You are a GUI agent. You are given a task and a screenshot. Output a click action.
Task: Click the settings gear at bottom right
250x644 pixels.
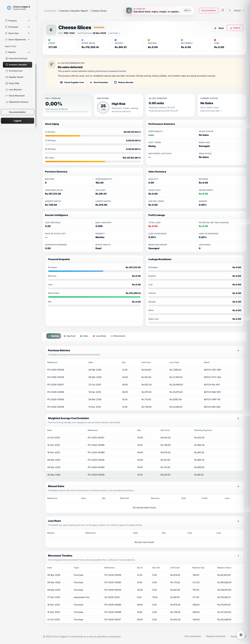click(x=241, y=635)
